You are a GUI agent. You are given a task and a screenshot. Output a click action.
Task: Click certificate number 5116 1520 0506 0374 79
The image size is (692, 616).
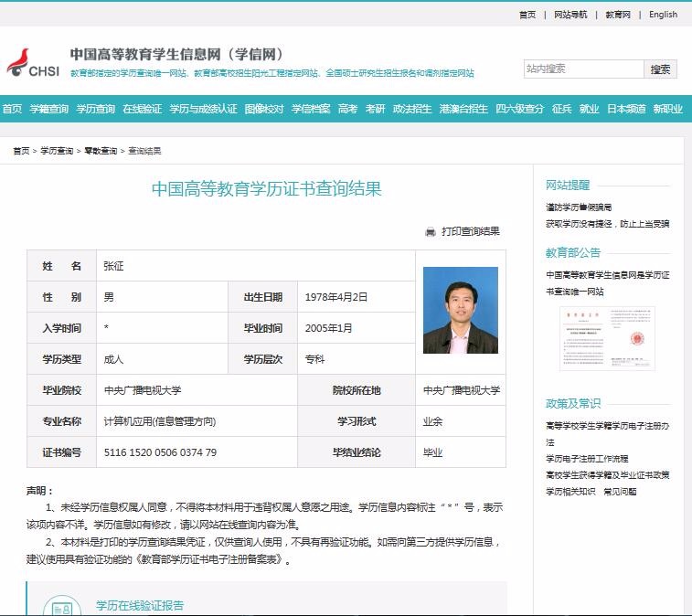160,452
